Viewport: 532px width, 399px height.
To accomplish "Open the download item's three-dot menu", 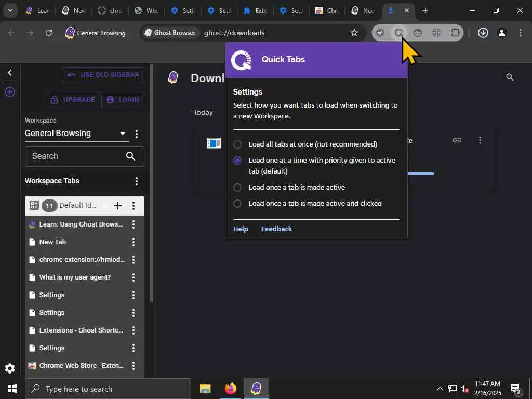I will [480, 140].
